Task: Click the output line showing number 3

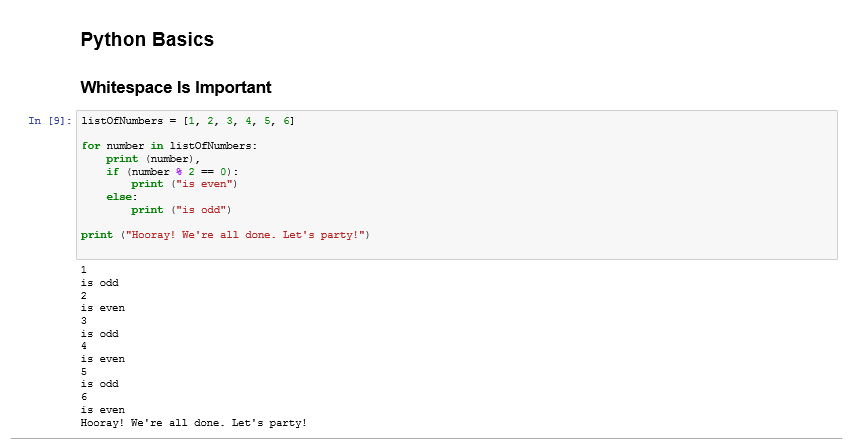Action: pyautogui.click(x=84, y=321)
